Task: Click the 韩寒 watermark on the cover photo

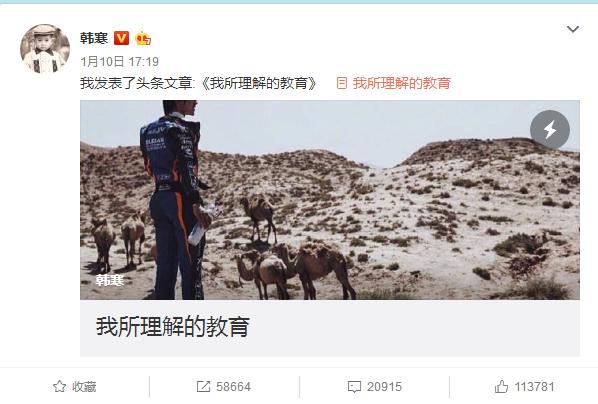Action: 110,280
